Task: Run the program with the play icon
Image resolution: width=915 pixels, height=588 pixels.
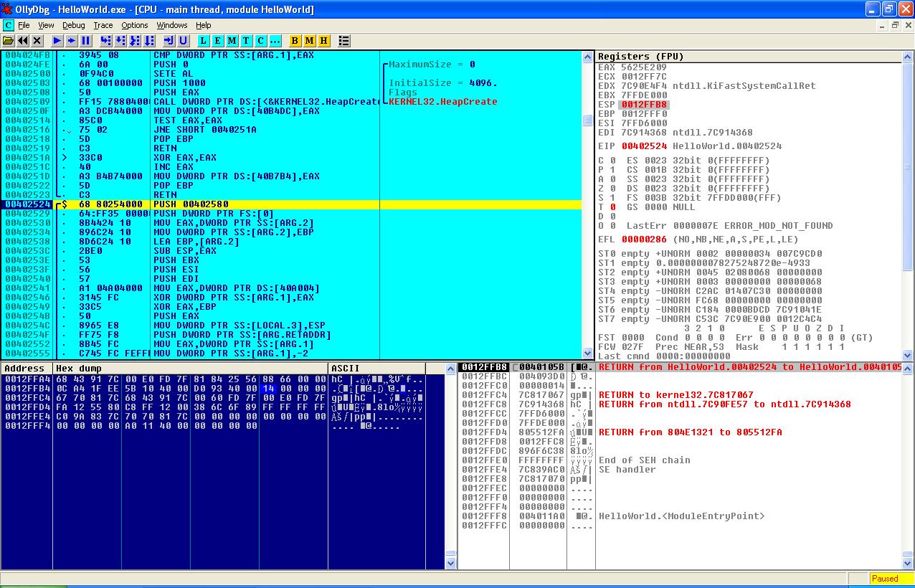Action: pyautogui.click(x=57, y=41)
